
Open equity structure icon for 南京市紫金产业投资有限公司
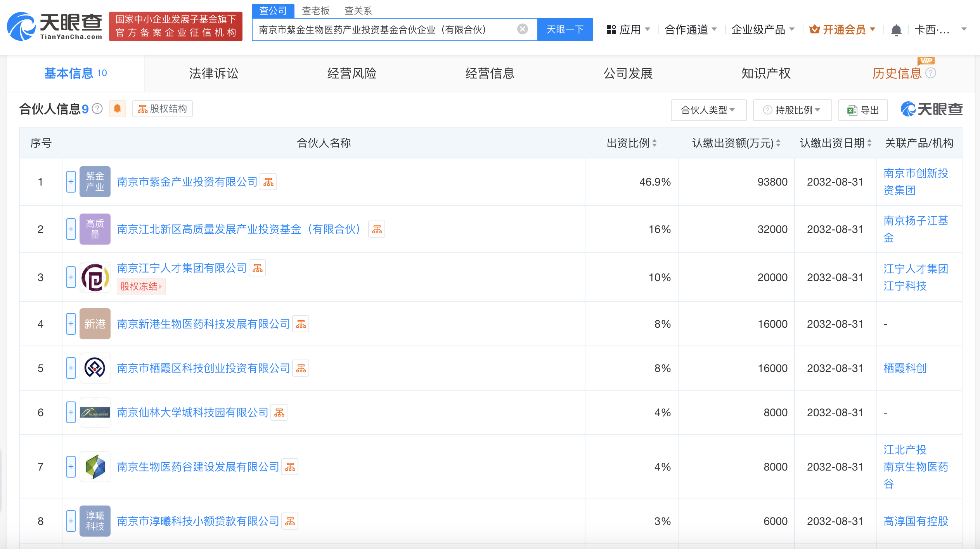tap(268, 182)
